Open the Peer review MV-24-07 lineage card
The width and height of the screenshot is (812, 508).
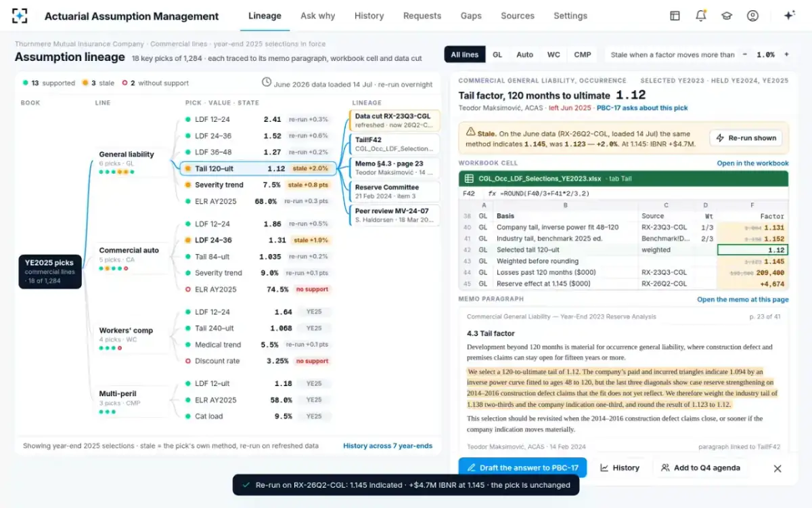[395, 215]
